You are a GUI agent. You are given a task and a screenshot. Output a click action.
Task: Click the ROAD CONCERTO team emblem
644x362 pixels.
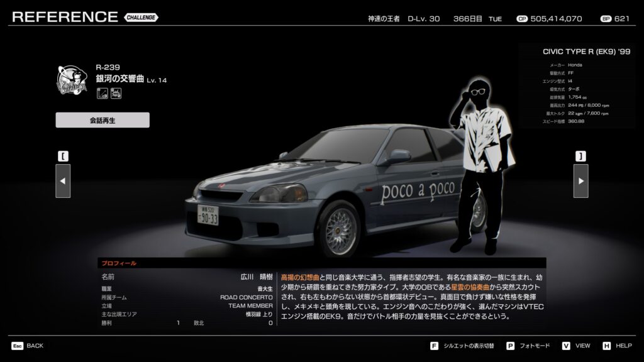click(x=70, y=79)
